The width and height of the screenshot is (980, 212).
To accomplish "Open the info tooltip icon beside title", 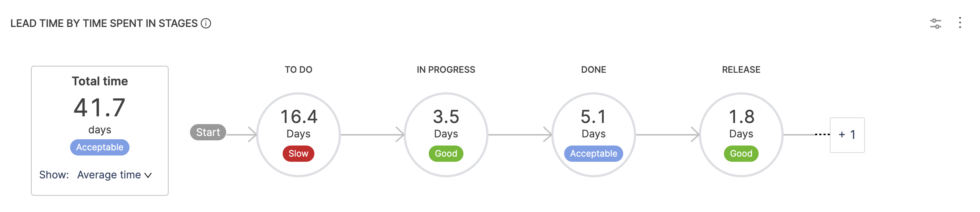I will 206,24.
